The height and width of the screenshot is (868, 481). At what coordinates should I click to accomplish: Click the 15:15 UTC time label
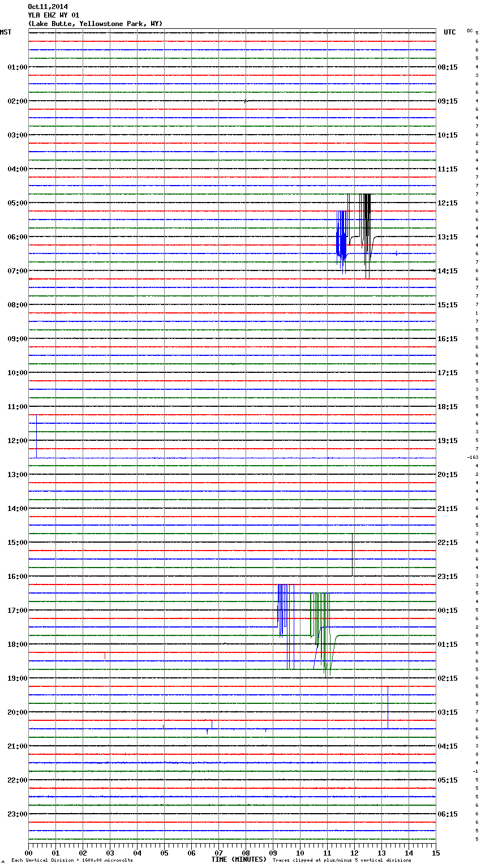(448, 305)
